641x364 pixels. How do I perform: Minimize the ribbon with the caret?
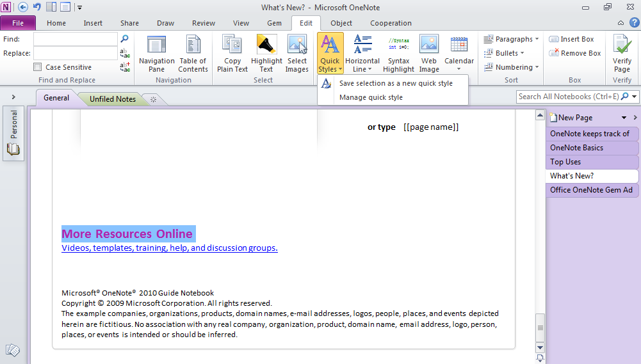(621, 23)
